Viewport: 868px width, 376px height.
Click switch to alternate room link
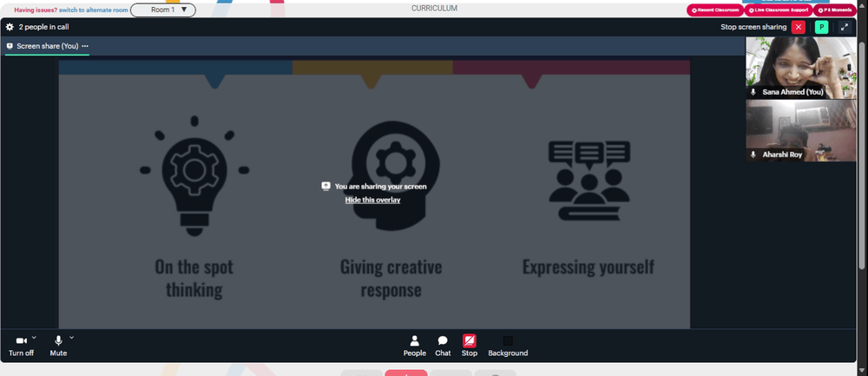pyautogui.click(x=94, y=10)
